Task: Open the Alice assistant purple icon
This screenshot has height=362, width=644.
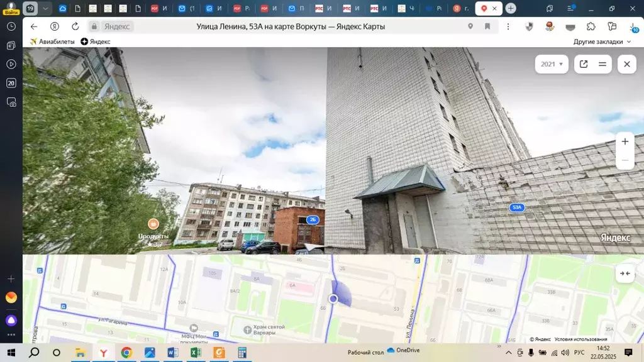Action: click(11, 320)
